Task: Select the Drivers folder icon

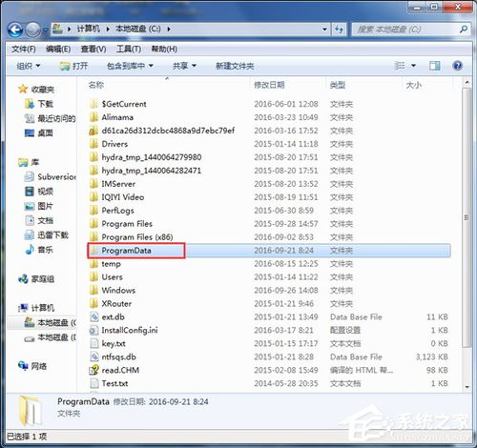Action: point(93,144)
